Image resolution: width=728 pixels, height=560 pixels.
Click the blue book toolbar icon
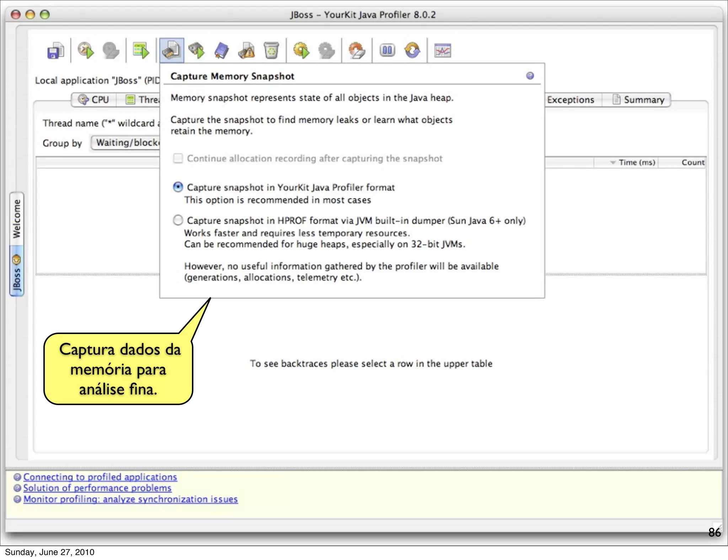pyautogui.click(x=221, y=50)
